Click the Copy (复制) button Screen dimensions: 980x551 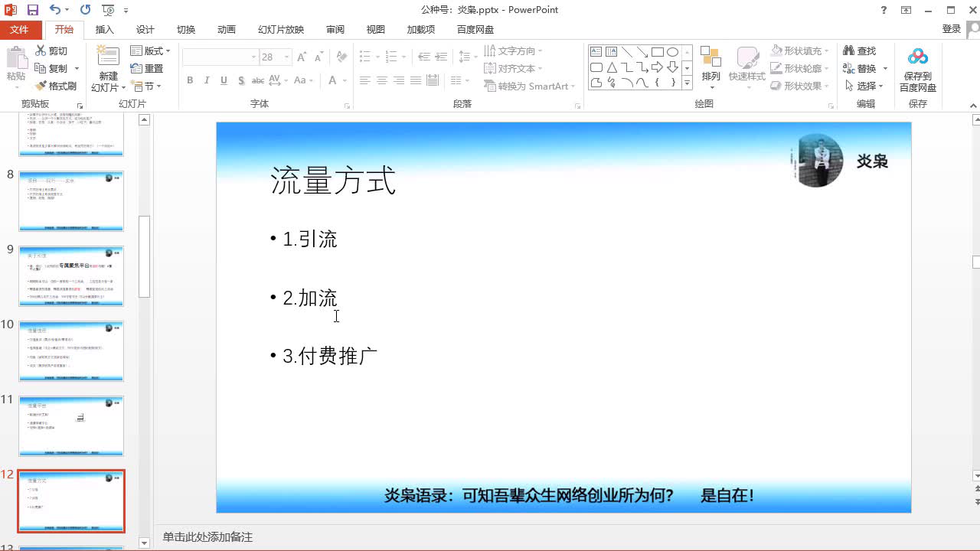click(51, 68)
